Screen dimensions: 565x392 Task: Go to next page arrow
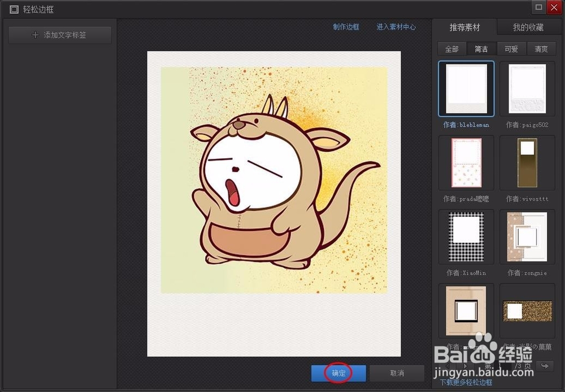point(465,365)
